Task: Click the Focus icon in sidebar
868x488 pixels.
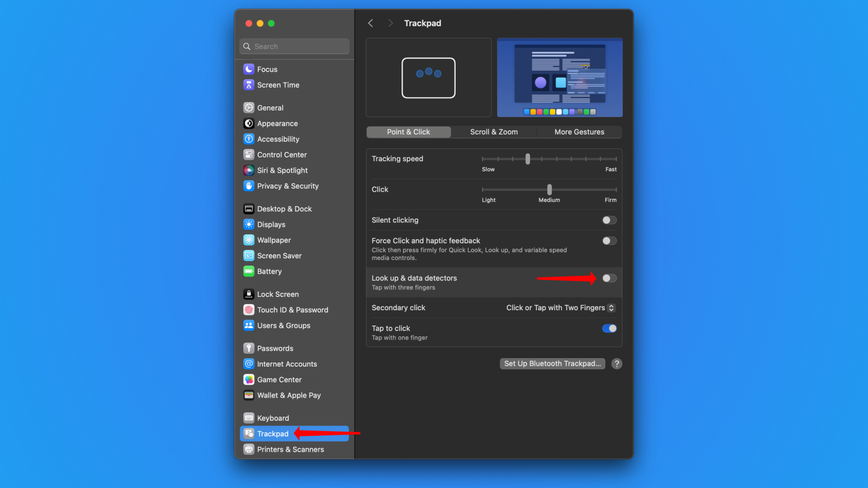Action: pos(249,69)
